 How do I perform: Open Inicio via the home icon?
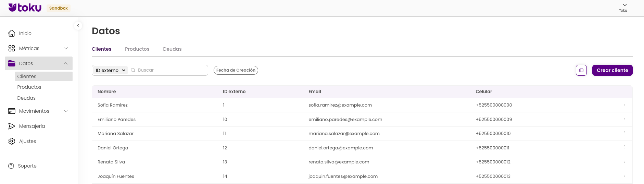coord(12,33)
